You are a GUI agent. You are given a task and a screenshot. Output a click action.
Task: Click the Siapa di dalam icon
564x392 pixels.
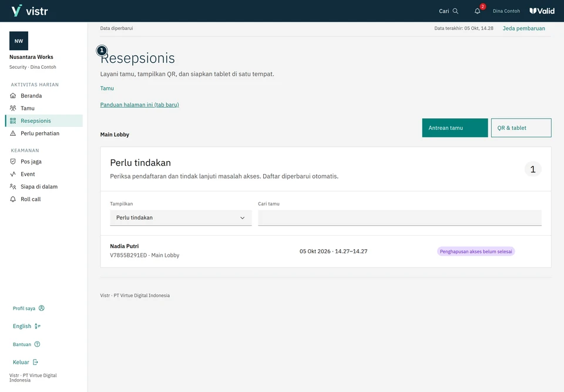[x=13, y=187]
